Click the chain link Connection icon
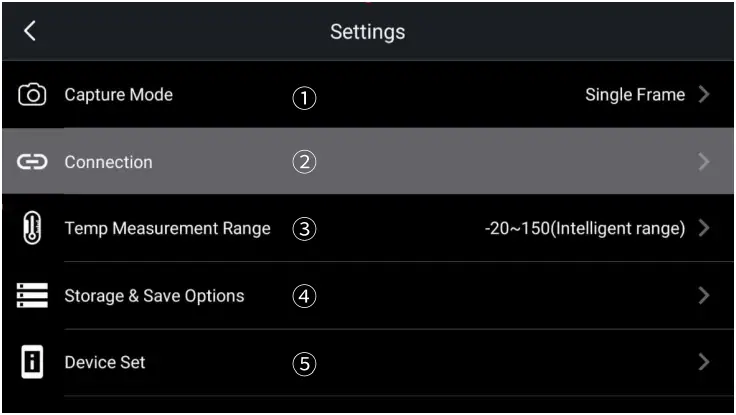Image resolution: width=736 pixels, height=415 pixels. [x=33, y=162]
